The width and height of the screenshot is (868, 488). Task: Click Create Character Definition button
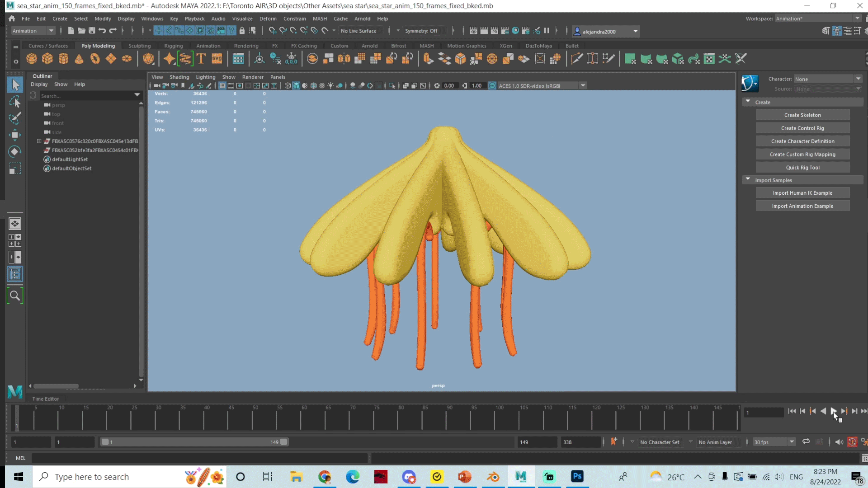click(x=802, y=141)
